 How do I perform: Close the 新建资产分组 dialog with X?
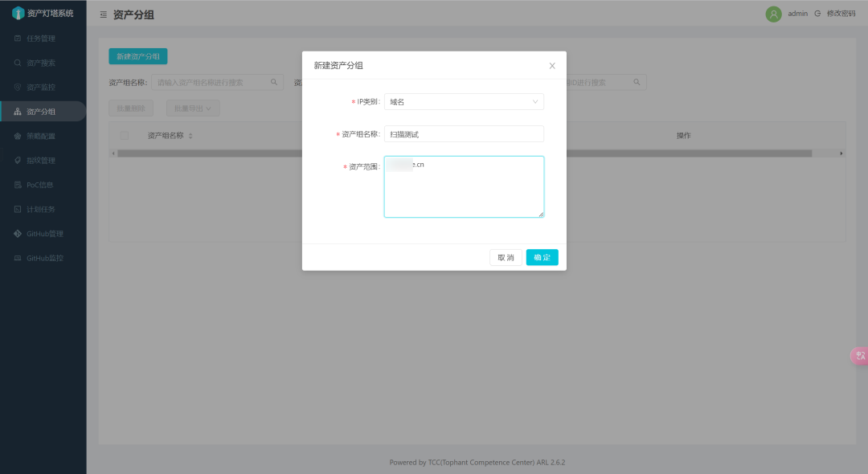click(x=552, y=66)
